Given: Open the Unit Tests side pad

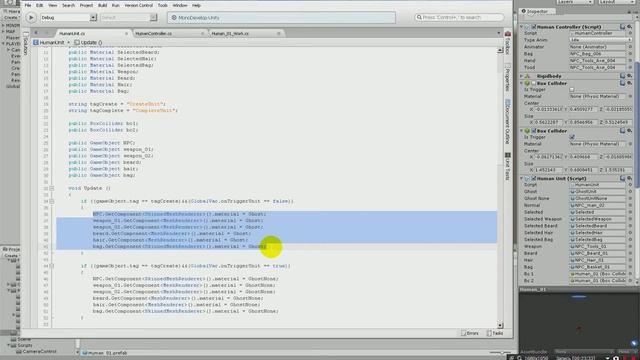Looking at the screenshot, I should pos(507,166).
